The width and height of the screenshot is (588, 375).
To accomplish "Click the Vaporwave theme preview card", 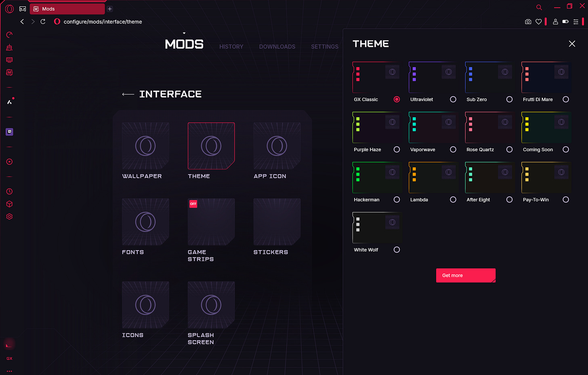I will click(x=434, y=128).
